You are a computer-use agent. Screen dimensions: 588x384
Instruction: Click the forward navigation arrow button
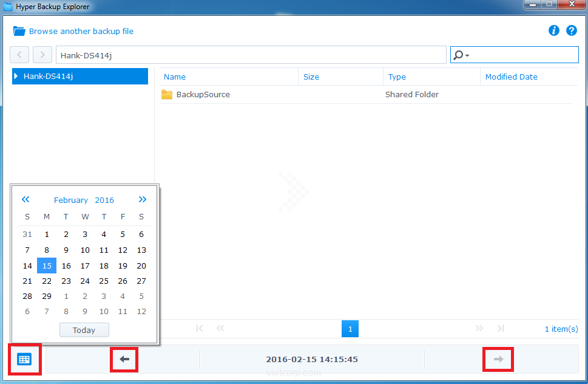[x=42, y=55]
